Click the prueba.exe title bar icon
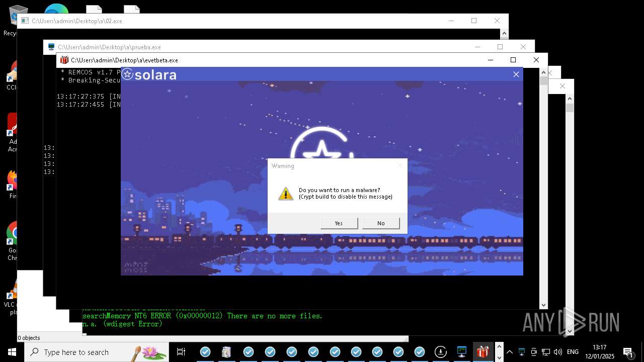The width and height of the screenshot is (644, 362). 51,47
